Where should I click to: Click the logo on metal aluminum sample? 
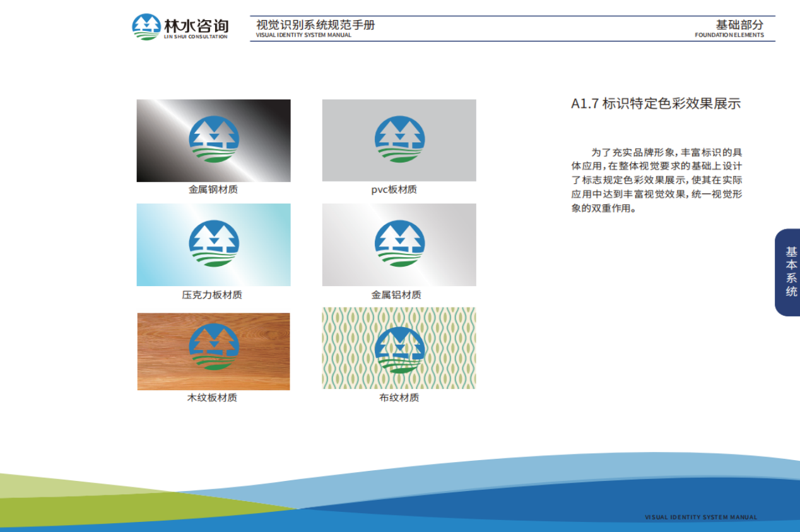coord(399,244)
